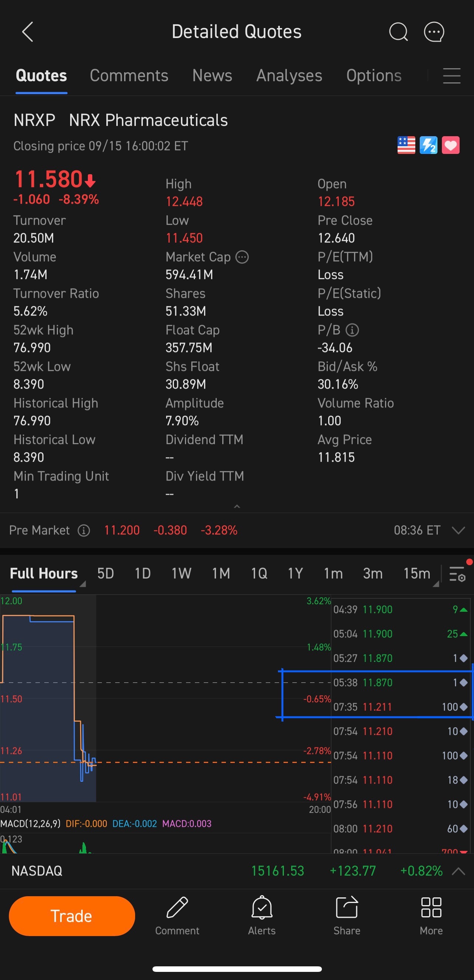474x980 pixels.
Task: Select Full Hours chart range
Action: point(44,574)
